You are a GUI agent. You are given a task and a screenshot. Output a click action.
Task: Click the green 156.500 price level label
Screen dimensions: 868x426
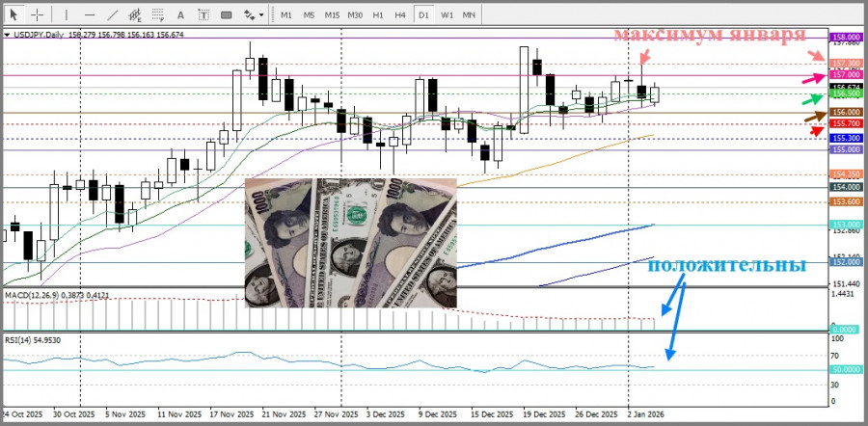pos(846,93)
